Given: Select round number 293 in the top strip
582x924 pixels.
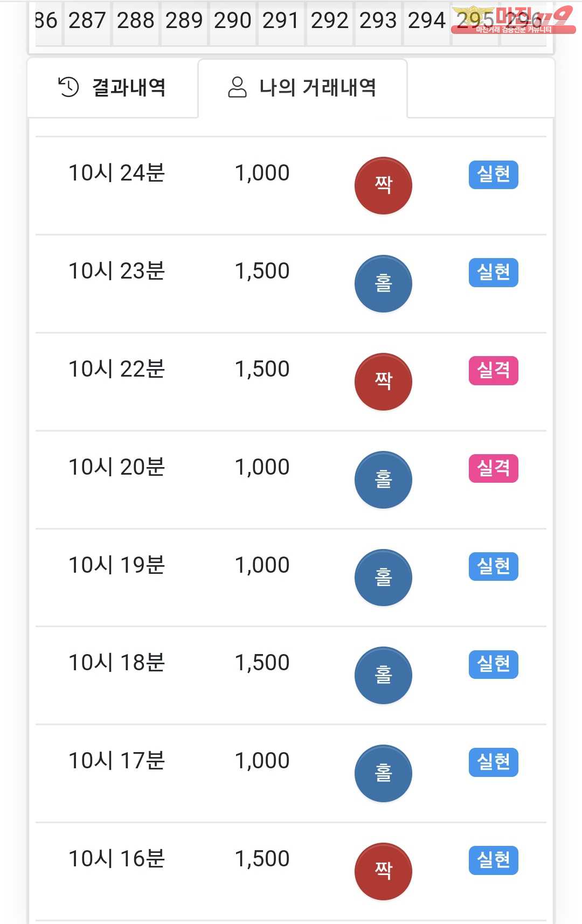Looking at the screenshot, I should click(x=378, y=21).
